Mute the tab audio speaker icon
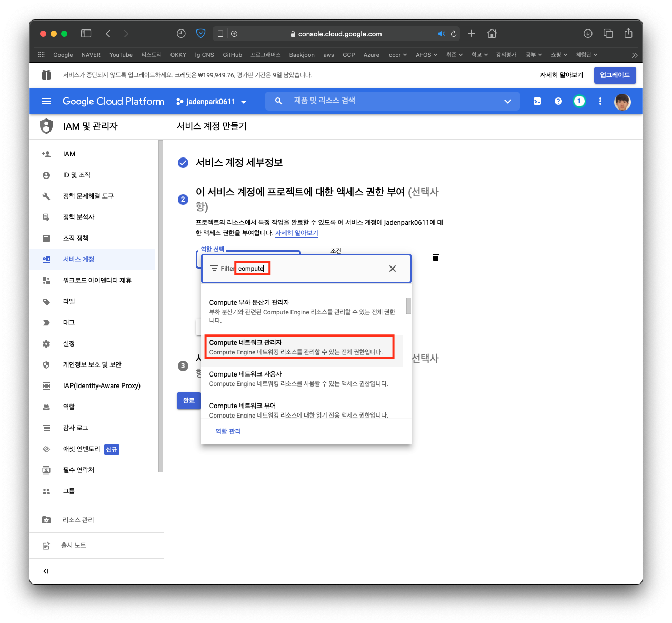Screen dimensions: 672x623 [442, 34]
